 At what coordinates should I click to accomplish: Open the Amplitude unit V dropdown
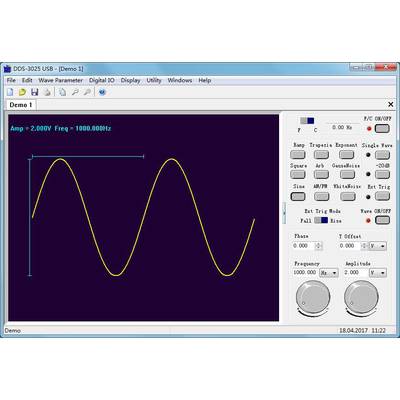pos(378,273)
